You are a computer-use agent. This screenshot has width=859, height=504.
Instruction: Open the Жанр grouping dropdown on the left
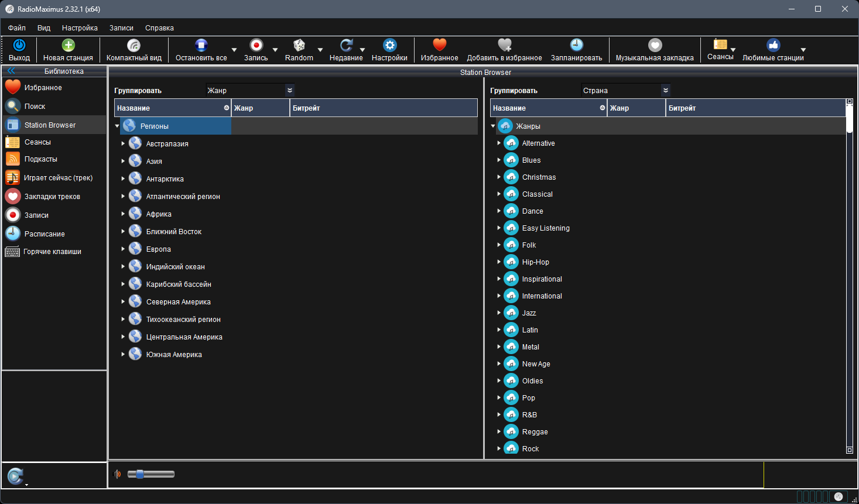tap(289, 91)
